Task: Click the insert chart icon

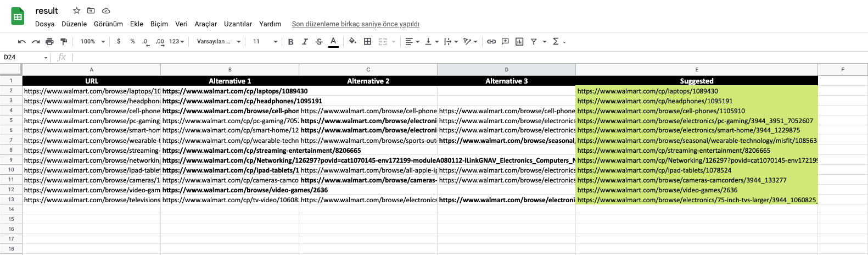Action: (x=519, y=42)
